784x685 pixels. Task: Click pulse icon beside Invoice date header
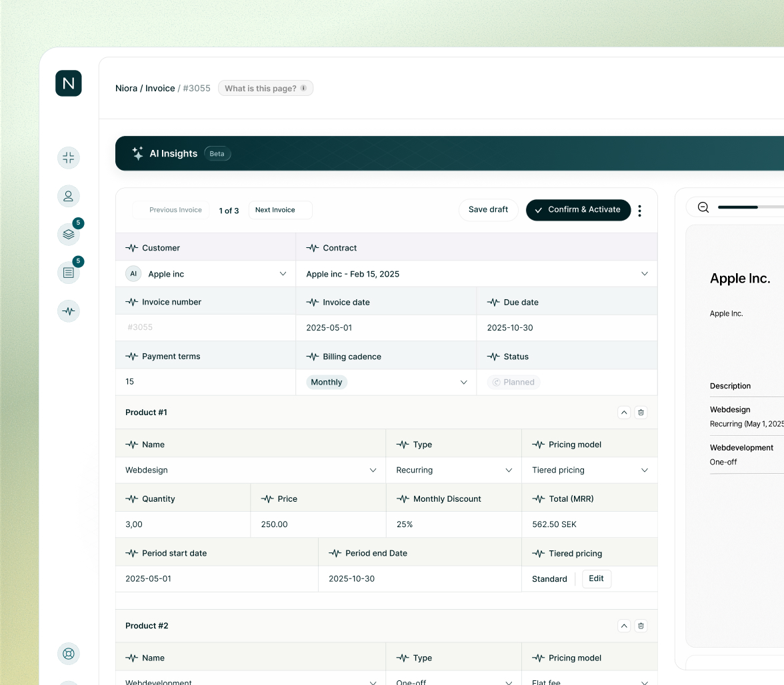313,303
